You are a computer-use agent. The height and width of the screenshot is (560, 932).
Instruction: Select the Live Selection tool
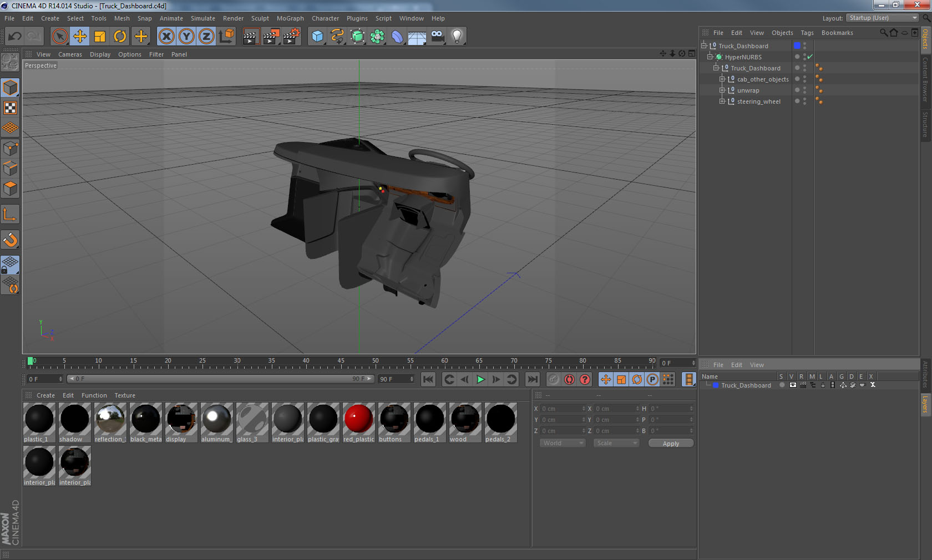tap(59, 37)
